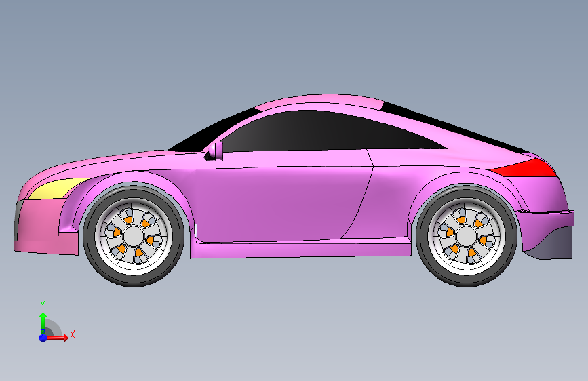588x381 pixels.
Task: Click the green Y axis arrow of triad
Action: pyautogui.click(x=43, y=322)
